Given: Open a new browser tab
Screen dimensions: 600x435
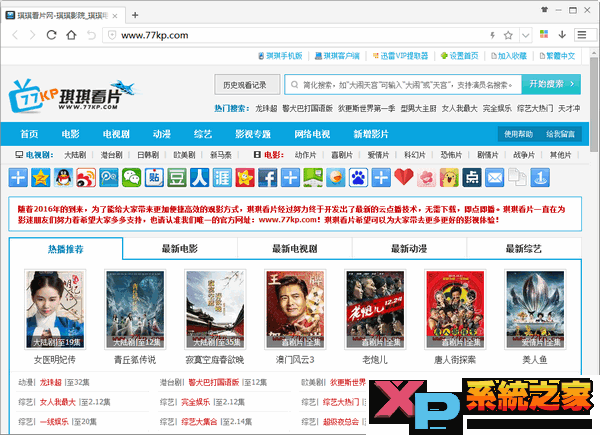Looking at the screenshot, I should (x=135, y=15).
